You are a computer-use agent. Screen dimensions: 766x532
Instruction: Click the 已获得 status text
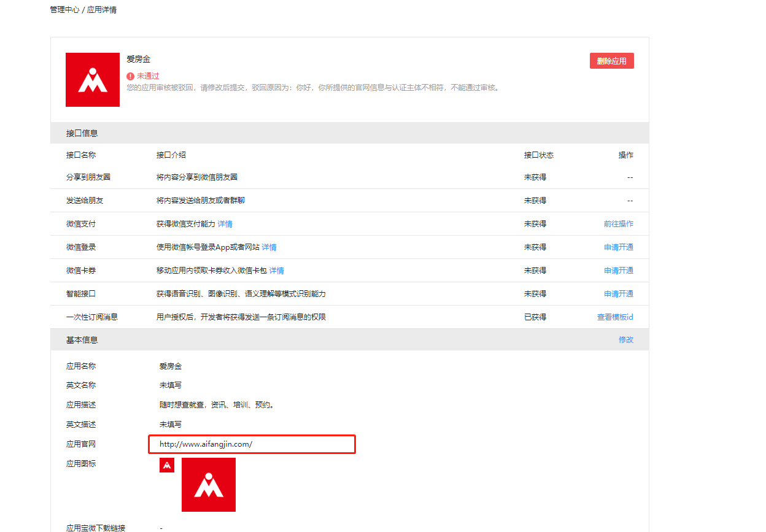[535, 317]
